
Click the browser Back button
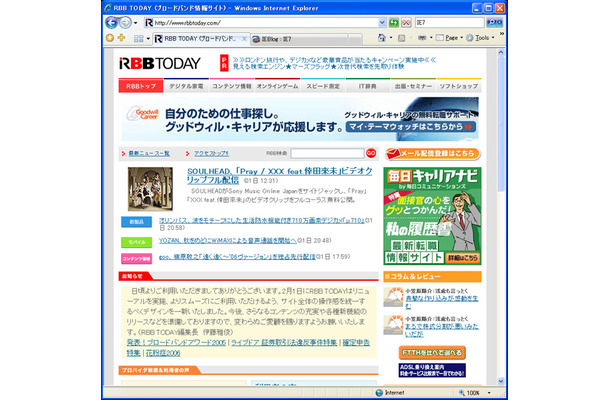(112, 23)
